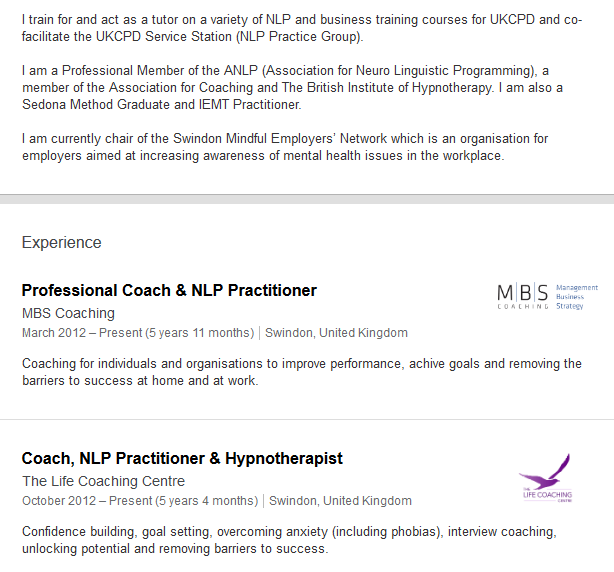Click the MBS Coaching company name
This screenshot has width=614, height=572.
pyautogui.click(x=68, y=313)
